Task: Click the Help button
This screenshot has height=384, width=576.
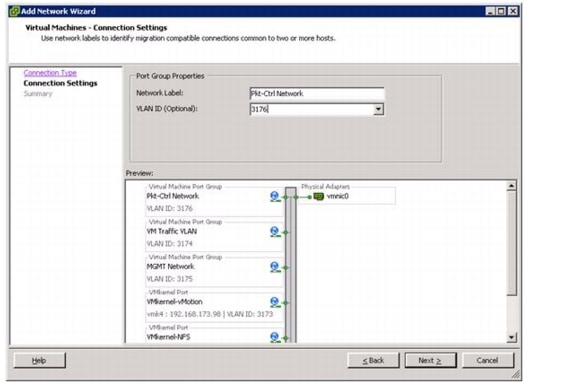Action: [39, 360]
